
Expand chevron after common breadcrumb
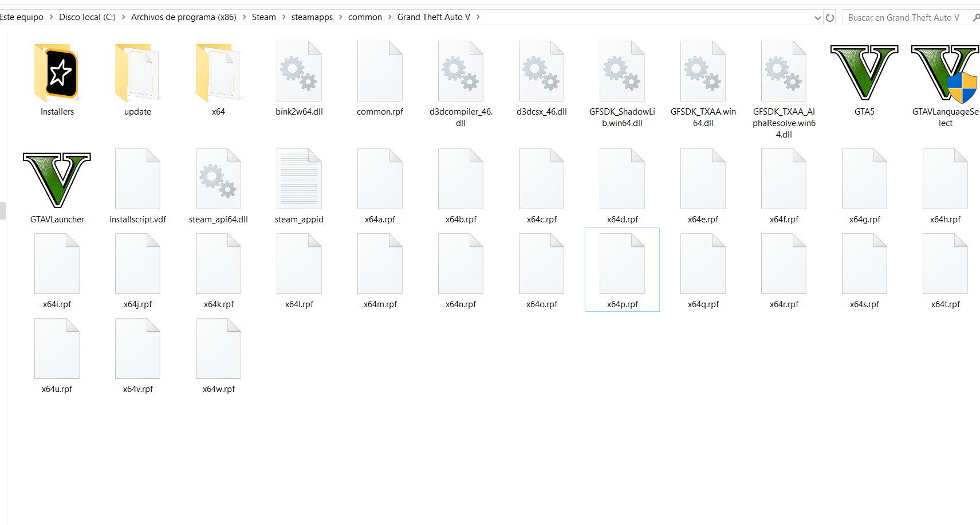tap(389, 17)
